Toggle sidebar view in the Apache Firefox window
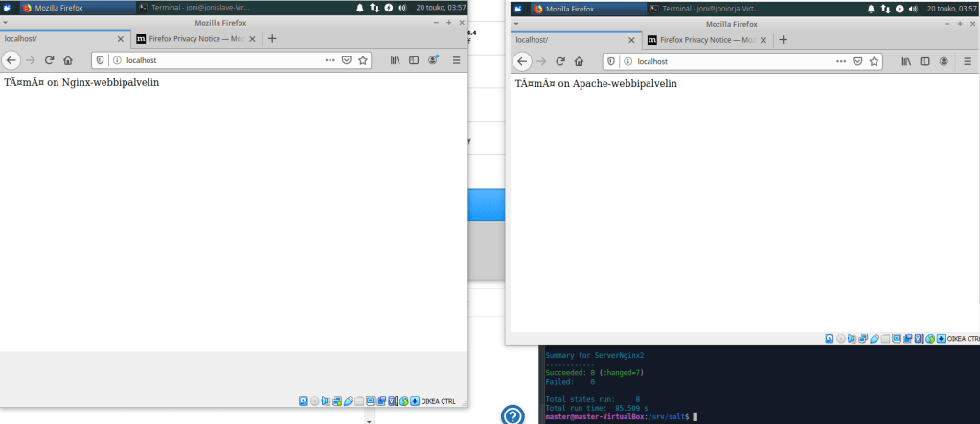This screenshot has width=980, height=424. coord(924,61)
